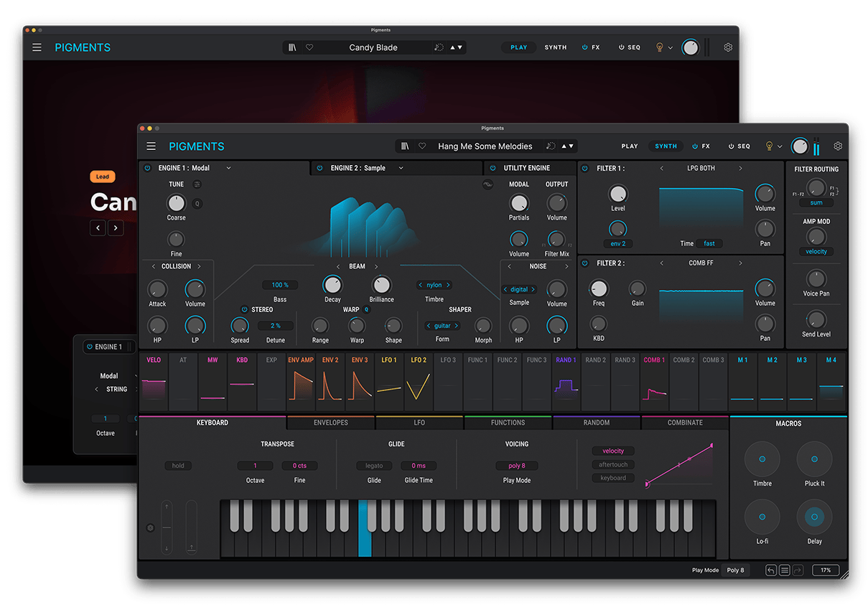Viewport: 868px width, 605px height.
Task: Select aftertouch curve button
Action: (613, 464)
